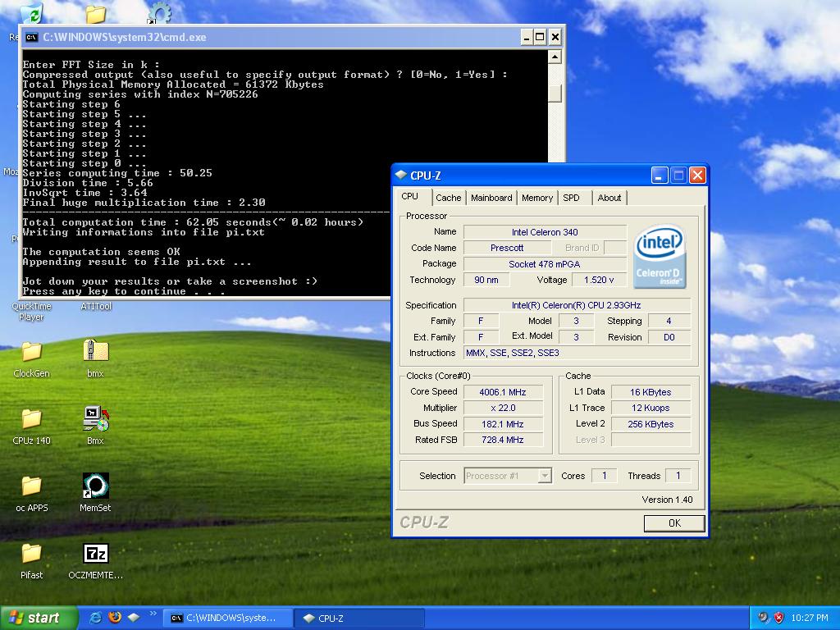840x630 pixels.
Task: Click OK button in CPU-Z
Action: [674, 523]
